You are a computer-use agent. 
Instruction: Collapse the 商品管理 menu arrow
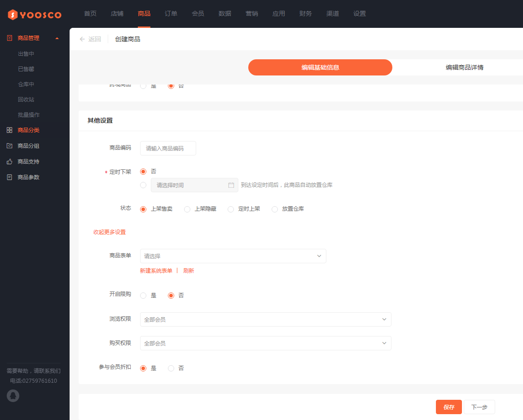(x=57, y=38)
